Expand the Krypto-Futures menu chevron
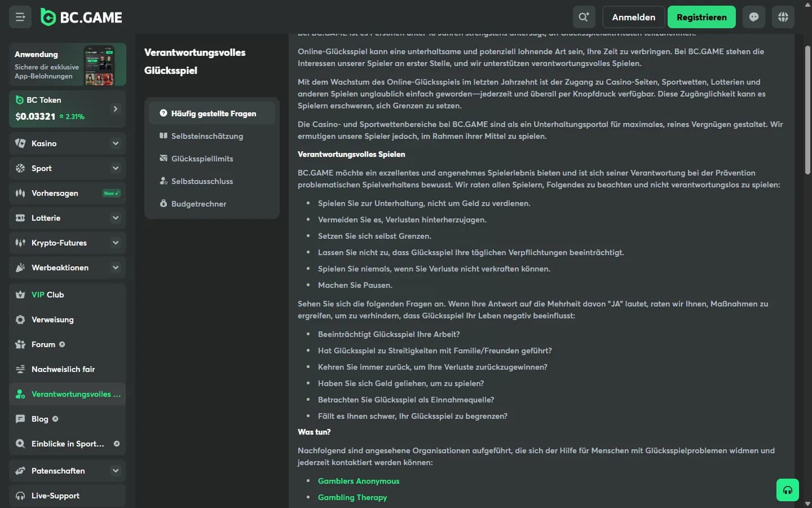 pyautogui.click(x=116, y=243)
